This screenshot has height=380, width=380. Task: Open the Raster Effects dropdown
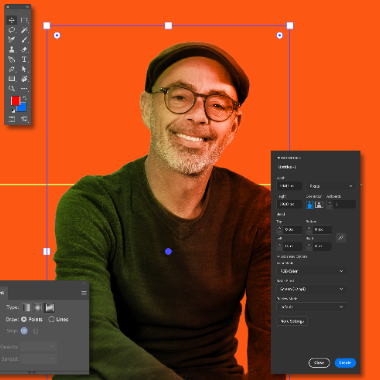[x=311, y=289]
